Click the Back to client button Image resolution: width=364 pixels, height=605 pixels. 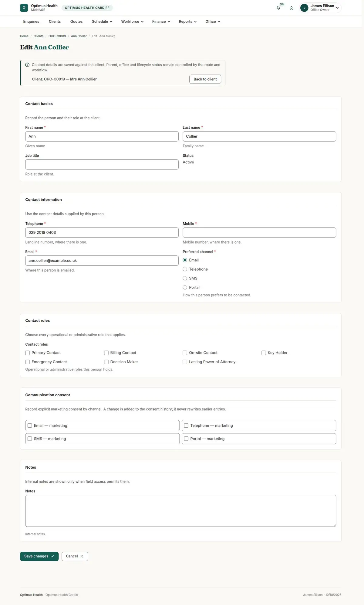[x=205, y=79]
